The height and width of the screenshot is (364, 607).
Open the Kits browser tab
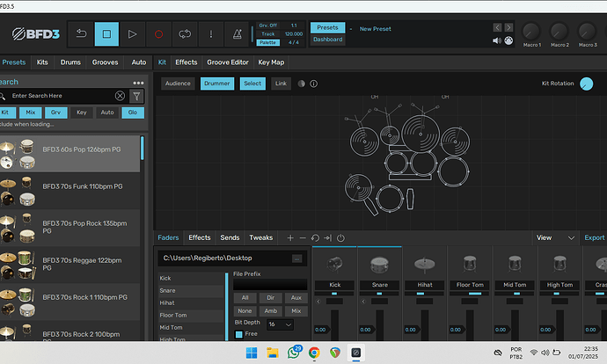point(42,62)
